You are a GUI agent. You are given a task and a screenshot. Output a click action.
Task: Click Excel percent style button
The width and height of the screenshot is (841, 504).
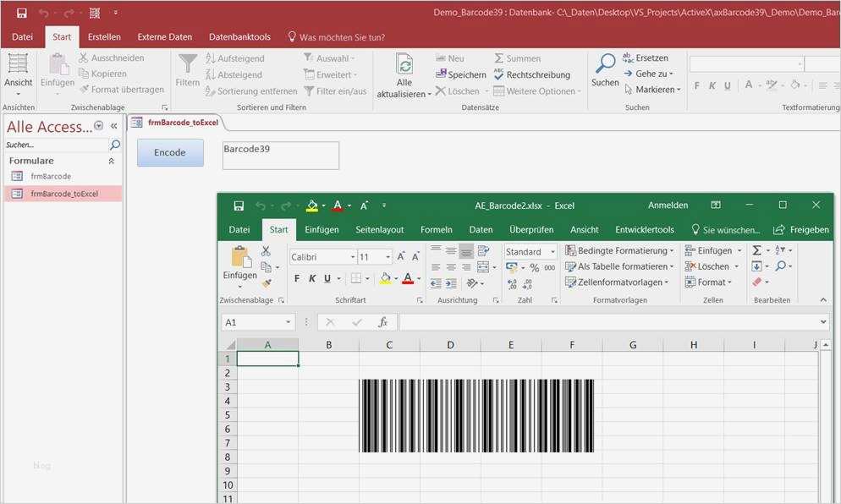coord(534,267)
